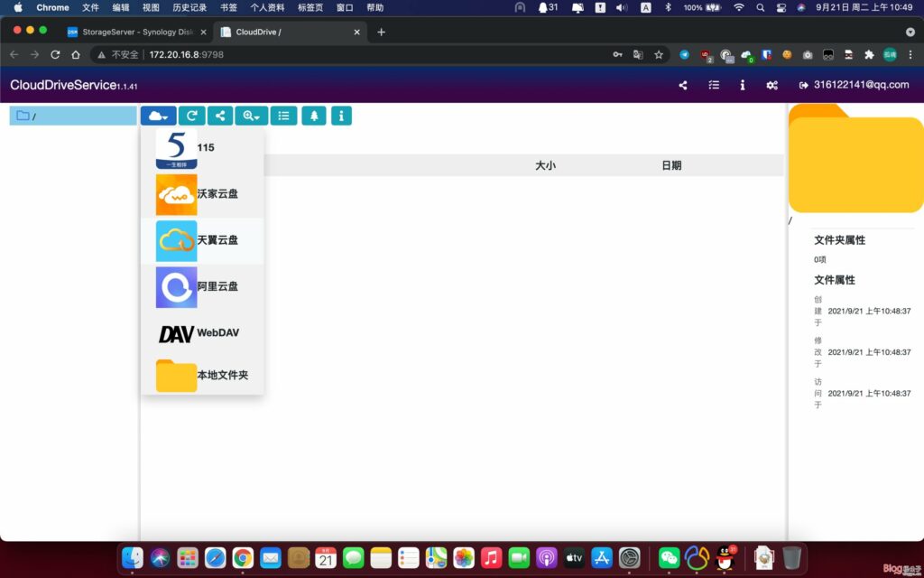Open the 历史记录 menu in menu bar
The image size is (924, 578).
click(x=189, y=7)
